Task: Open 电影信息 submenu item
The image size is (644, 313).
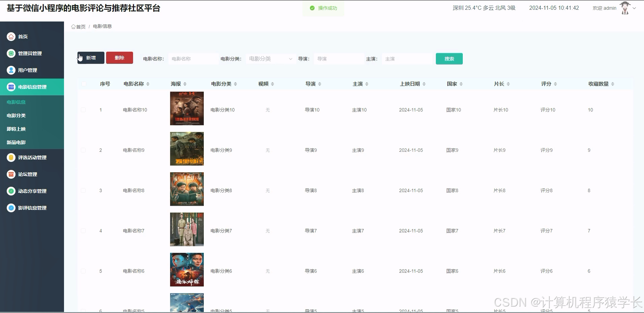Action: [x=16, y=102]
